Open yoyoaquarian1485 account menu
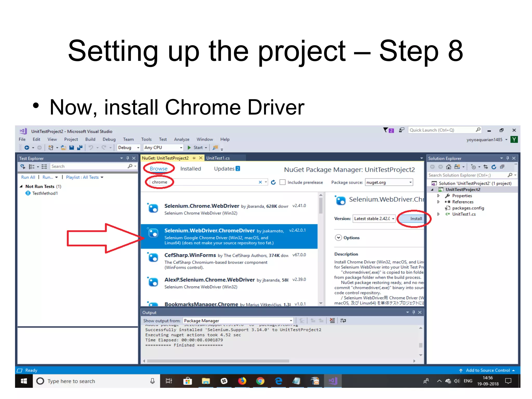 tap(487, 140)
